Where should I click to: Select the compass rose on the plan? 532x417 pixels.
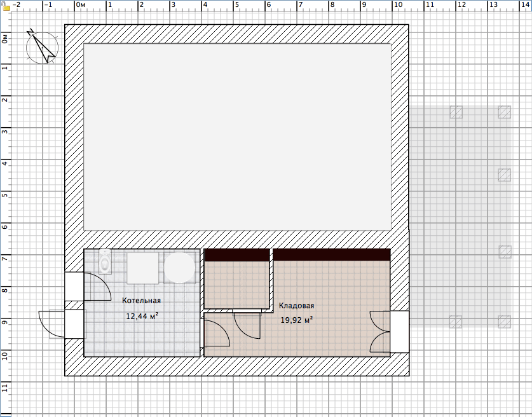point(43,47)
